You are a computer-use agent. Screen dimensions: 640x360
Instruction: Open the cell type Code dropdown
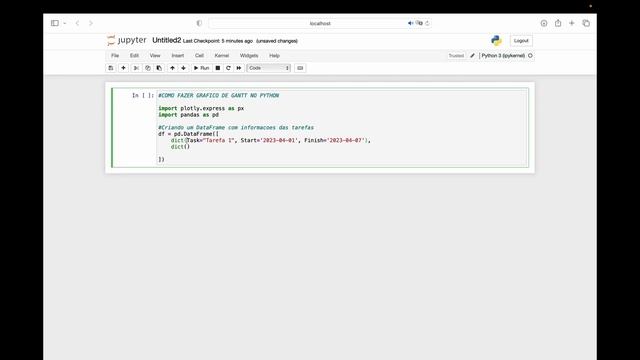click(269, 68)
